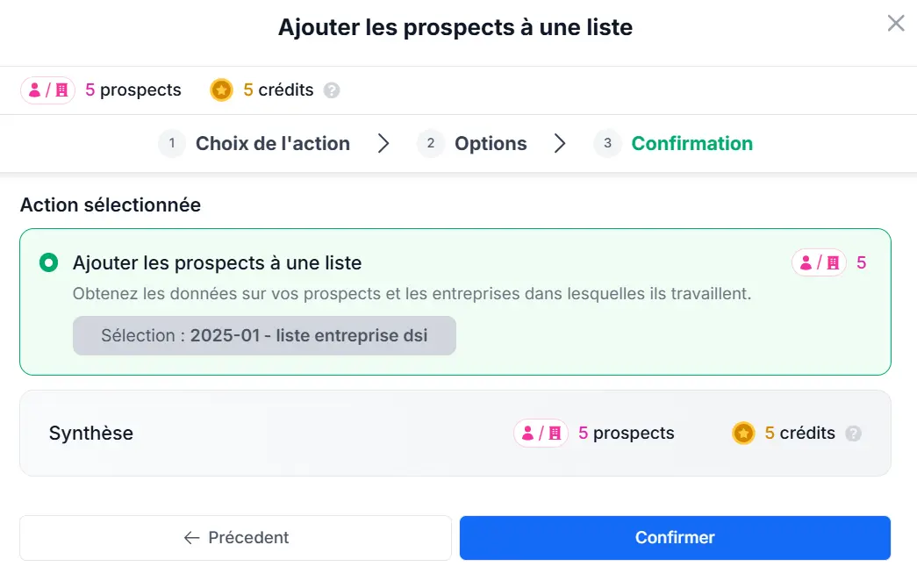Image resolution: width=917 pixels, height=588 pixels.
Task: Click the step 2 numbered circle
Action: pyautogui.click(x=430, y=143)
